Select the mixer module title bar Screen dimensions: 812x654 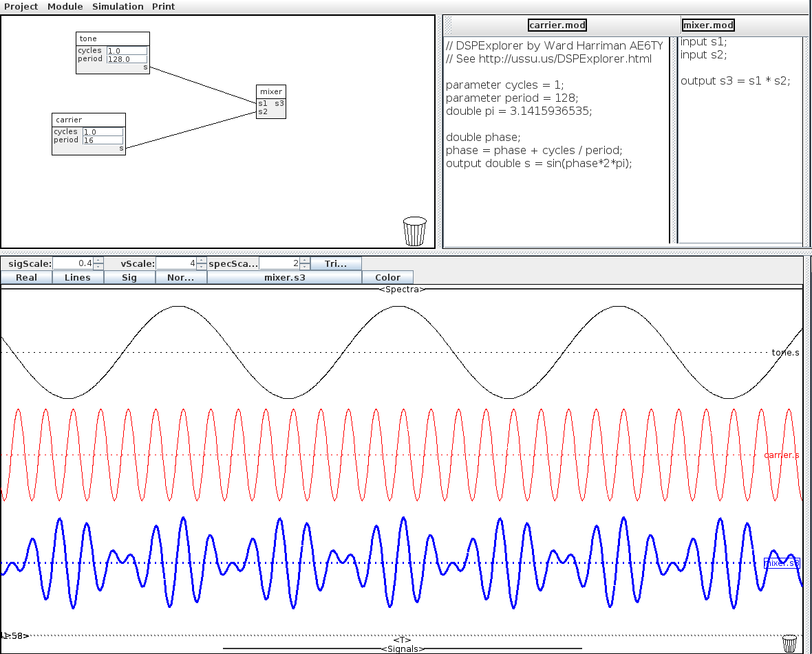[271, 91]
